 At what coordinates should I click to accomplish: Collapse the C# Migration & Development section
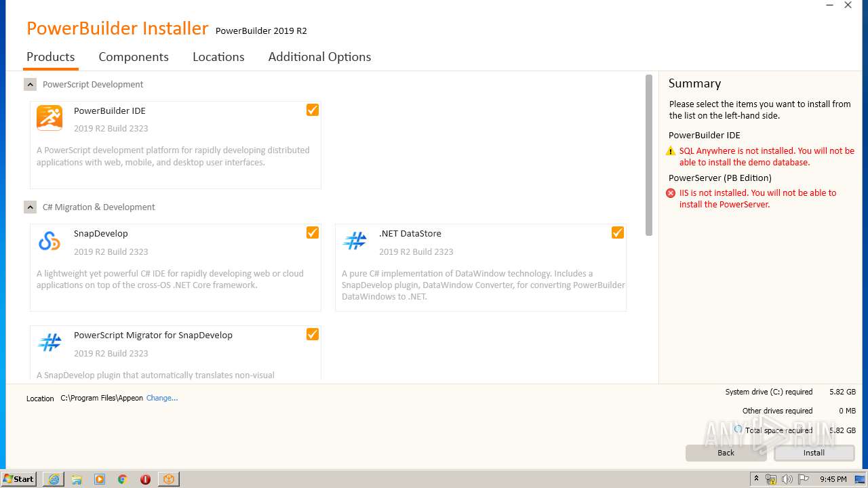click(x=30, y=207)
